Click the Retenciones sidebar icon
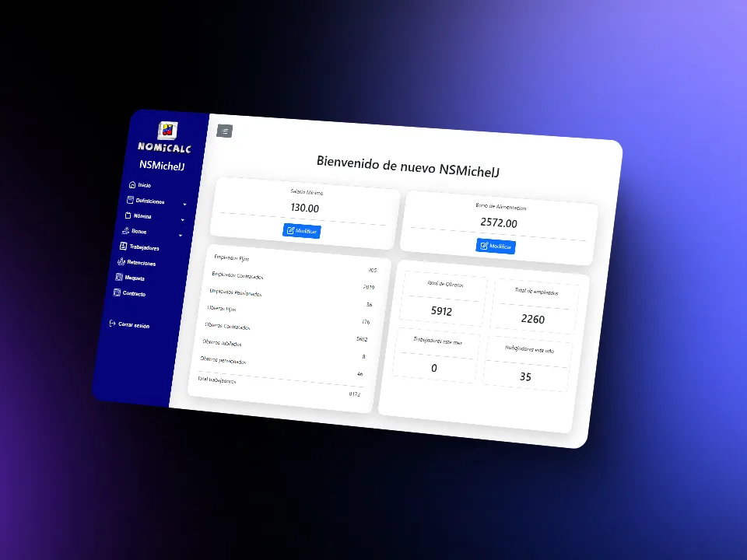Viewport: 747px width, 560px height. coord(121,261)
